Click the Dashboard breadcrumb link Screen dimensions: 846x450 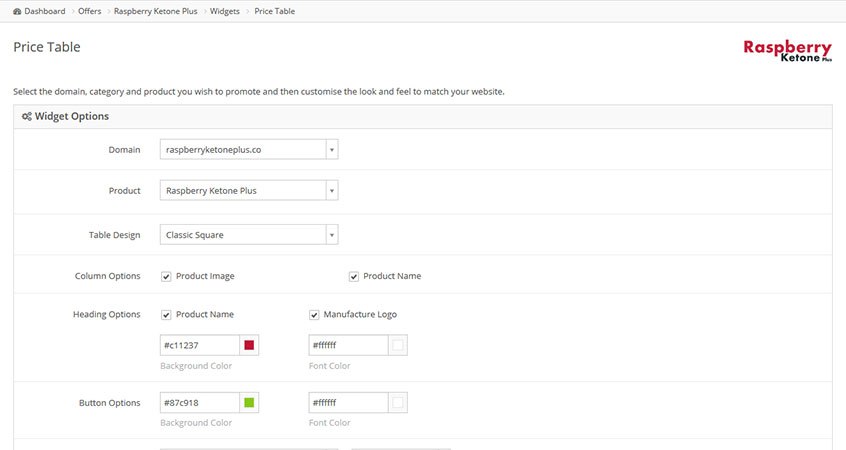[x=45, y=12]
